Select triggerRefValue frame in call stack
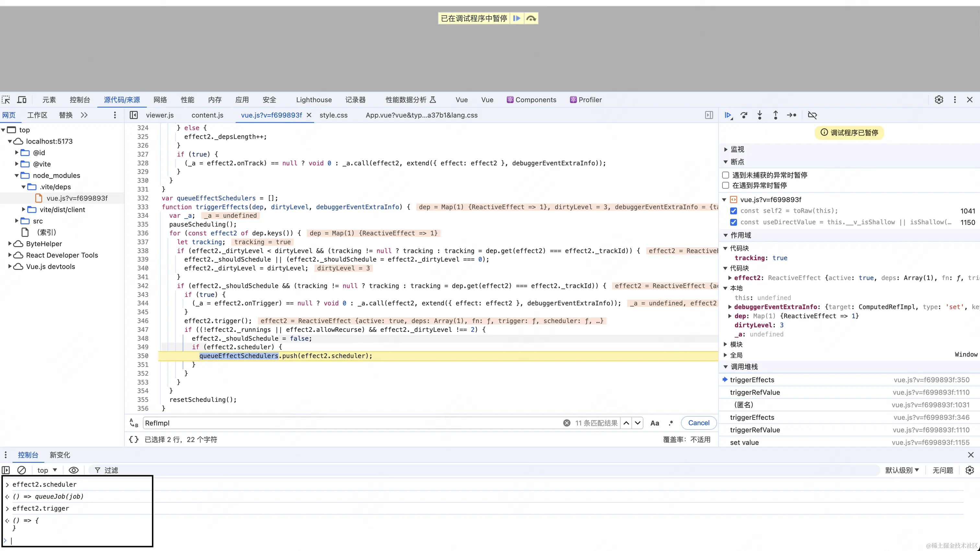980x551 pixels. click(755, 392)
